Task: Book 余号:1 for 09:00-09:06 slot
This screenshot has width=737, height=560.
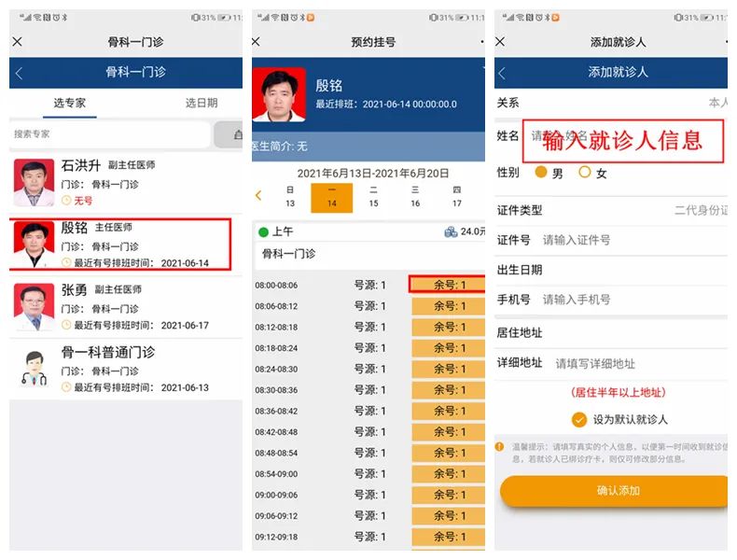Action: point(448,495)
